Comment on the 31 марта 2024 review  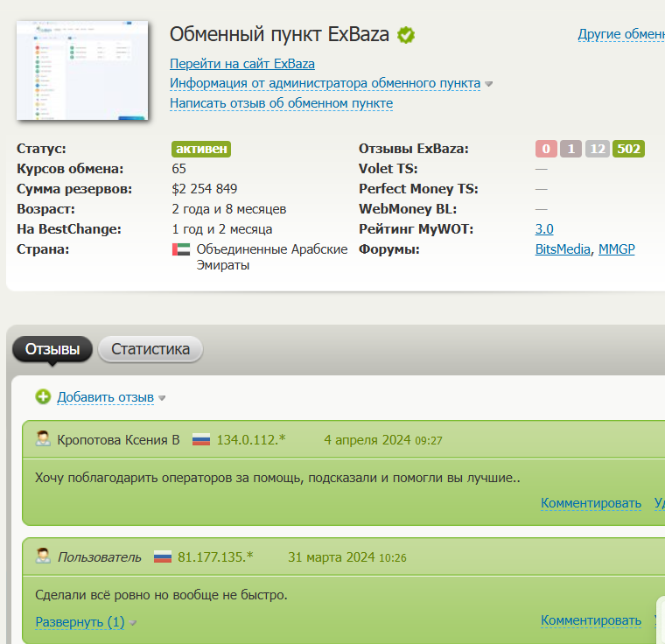point(591,620)
